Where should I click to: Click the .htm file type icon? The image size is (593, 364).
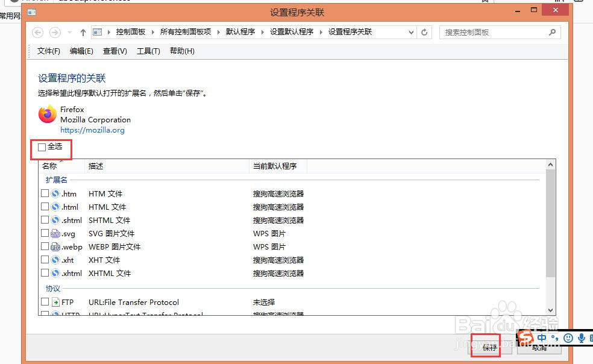click(x=55, y=193)
